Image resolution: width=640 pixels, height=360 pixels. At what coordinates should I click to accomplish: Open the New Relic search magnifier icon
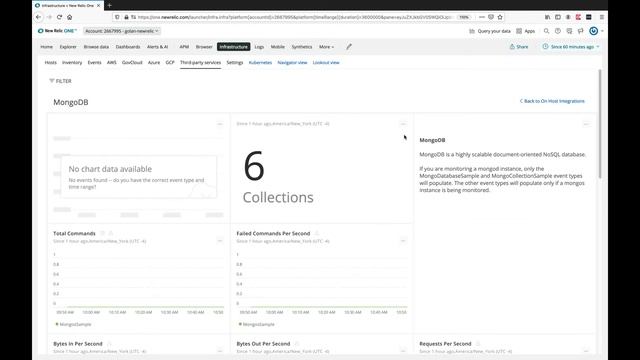546,31
